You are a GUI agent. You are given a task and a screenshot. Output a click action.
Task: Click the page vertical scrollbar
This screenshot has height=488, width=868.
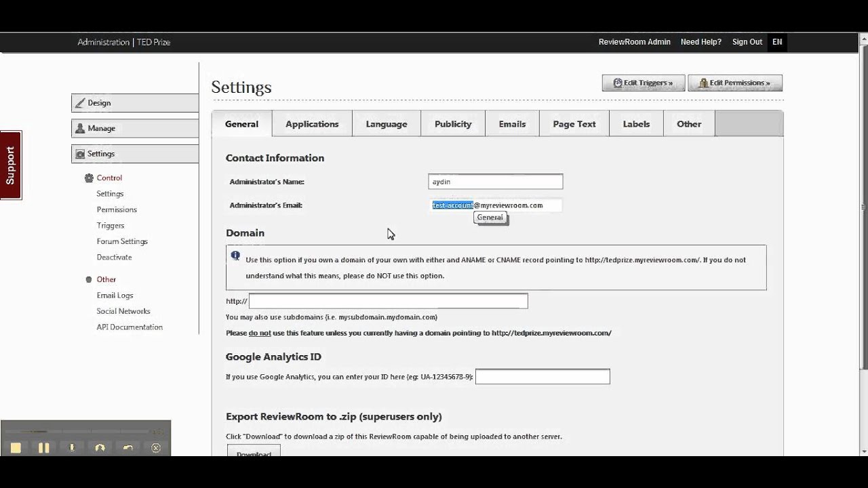pyautogui.click(x=863, y=207)
